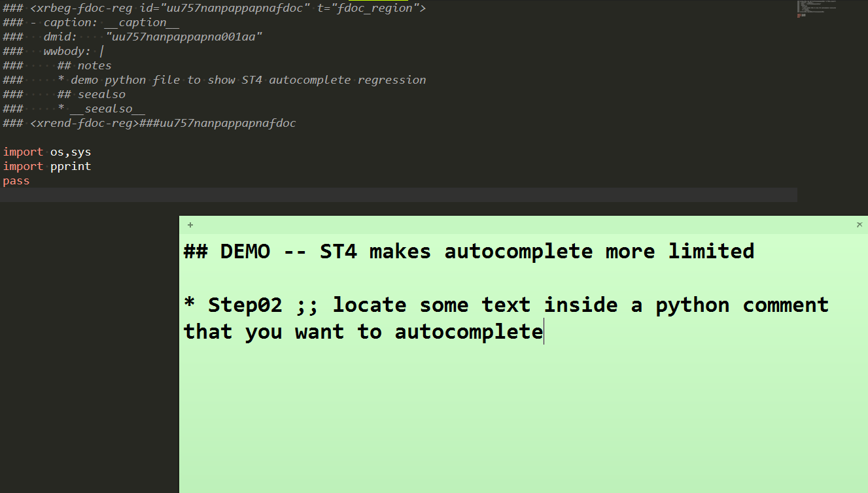Screen dimensions: 868x493
Task: Click the DEMO heading in the green note
Action: point(245,251)
